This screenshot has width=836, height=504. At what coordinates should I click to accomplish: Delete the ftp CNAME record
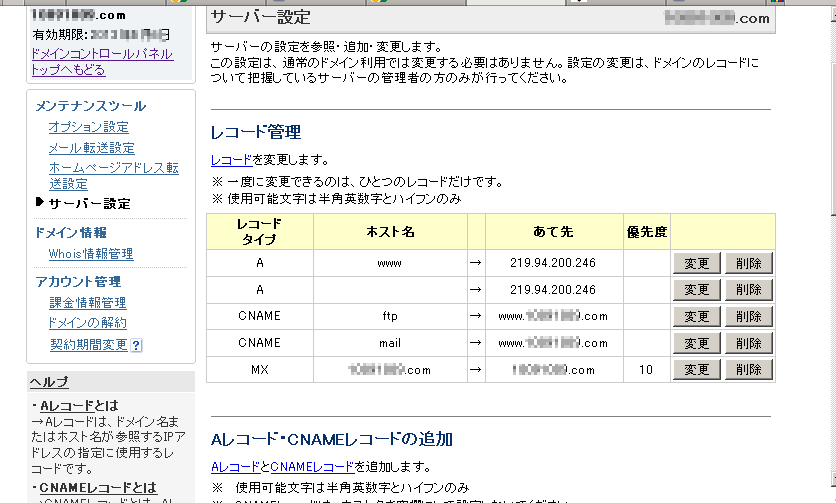[748, 316]
